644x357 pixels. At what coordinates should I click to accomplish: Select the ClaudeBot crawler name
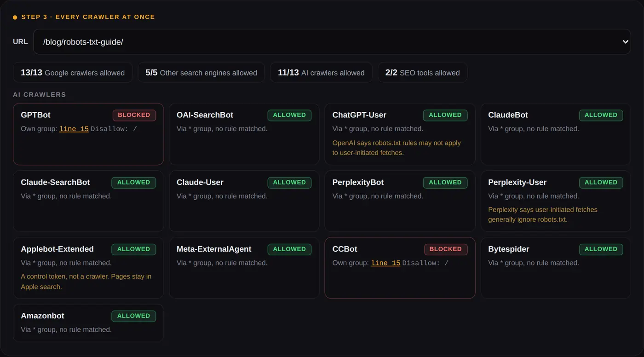[508, 115]
